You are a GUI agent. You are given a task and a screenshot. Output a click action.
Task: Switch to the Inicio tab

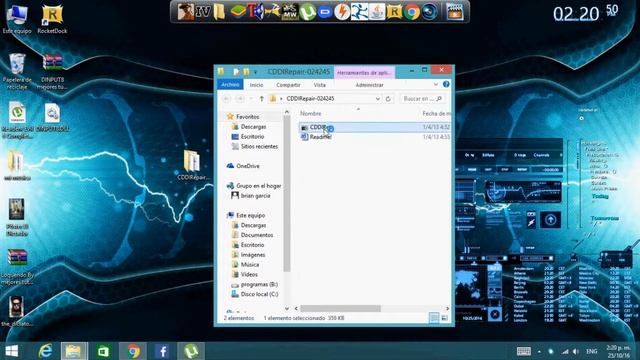256,85
